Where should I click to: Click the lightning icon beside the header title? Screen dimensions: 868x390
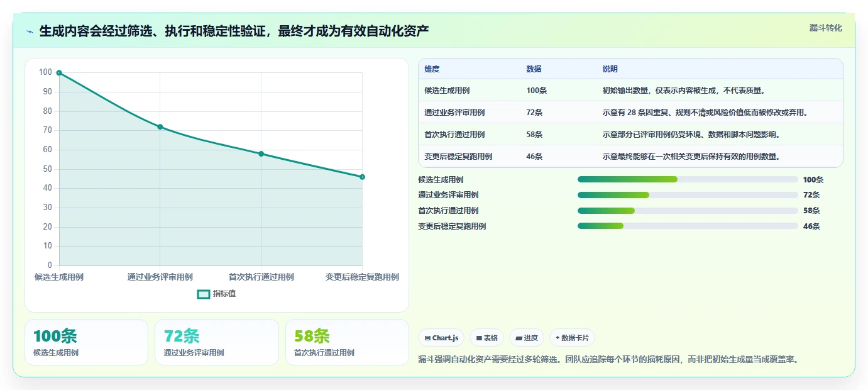[30, 31]
